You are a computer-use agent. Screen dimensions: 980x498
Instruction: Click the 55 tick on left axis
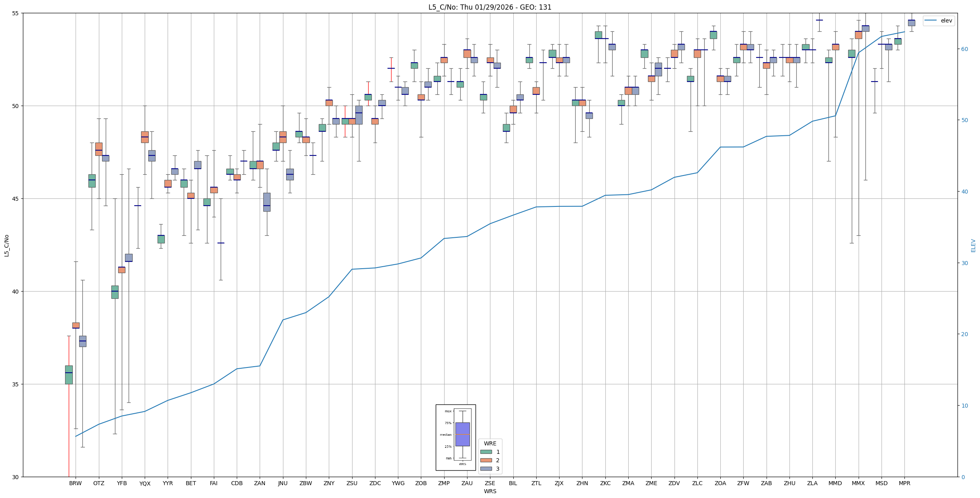click(16, 13)
